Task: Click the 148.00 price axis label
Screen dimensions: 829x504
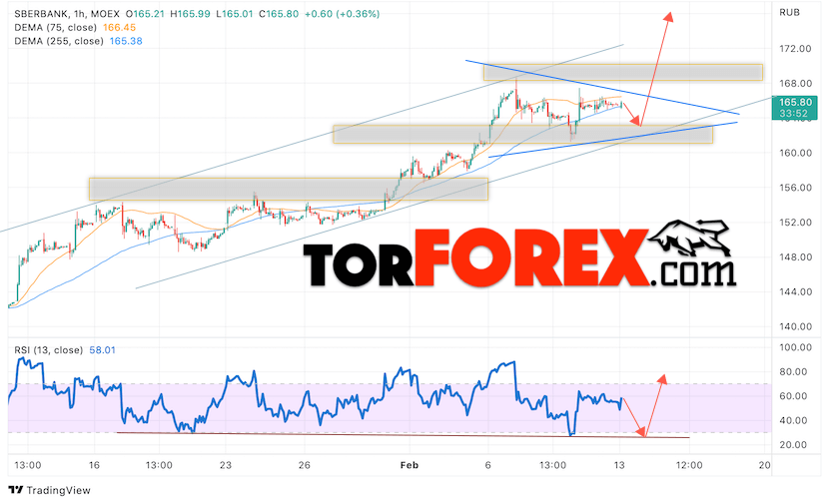Action: pyautogui.click(x=795, y=257)
